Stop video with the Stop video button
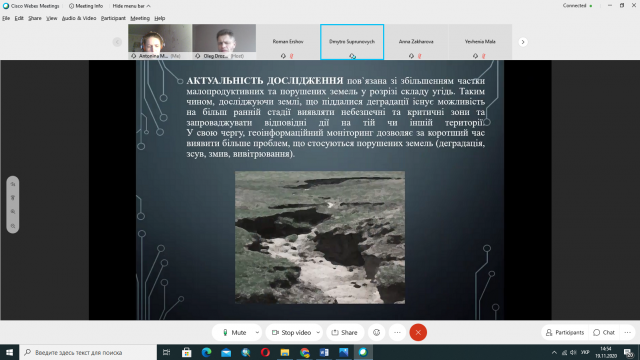The height and width of the screenshot is (360, 640). [291, 333]
